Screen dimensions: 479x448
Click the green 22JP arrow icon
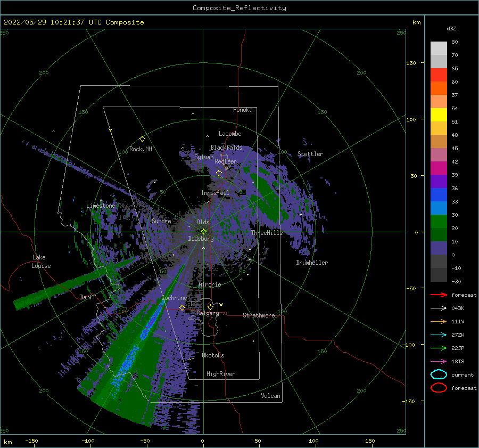click(x=439, y=348)
